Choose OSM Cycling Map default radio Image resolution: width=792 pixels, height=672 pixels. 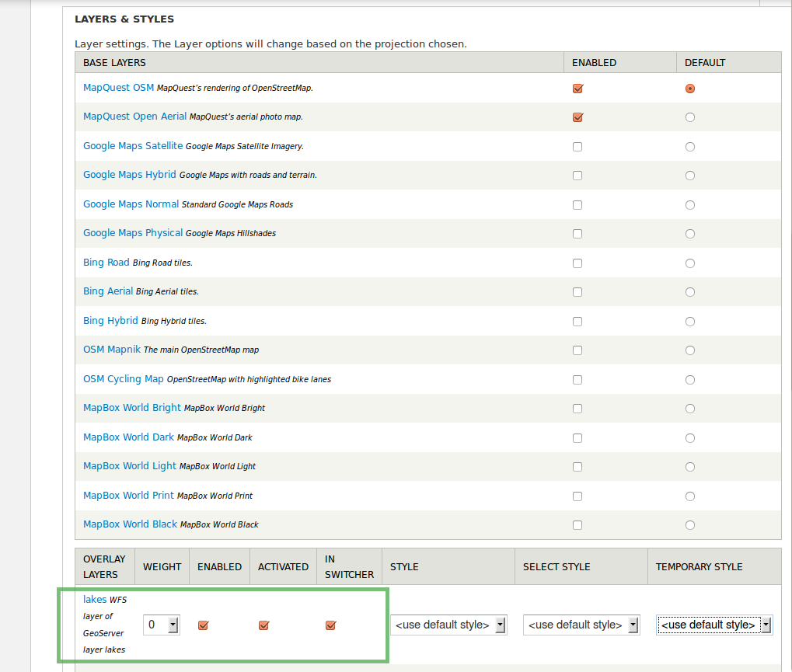[689, 380]
